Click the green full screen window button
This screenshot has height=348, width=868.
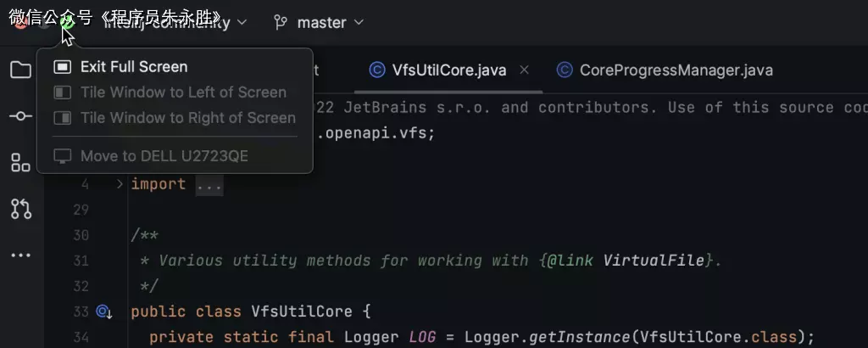(67, 23)
